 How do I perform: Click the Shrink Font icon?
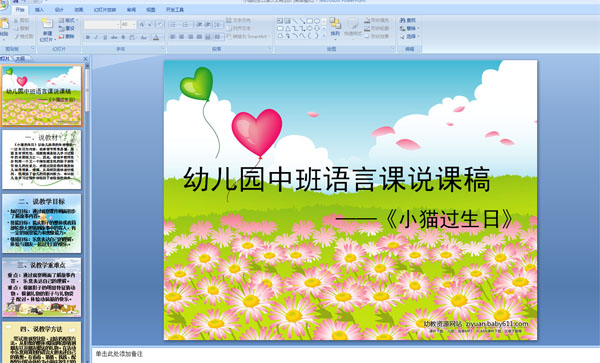click(x=150, y=24)
